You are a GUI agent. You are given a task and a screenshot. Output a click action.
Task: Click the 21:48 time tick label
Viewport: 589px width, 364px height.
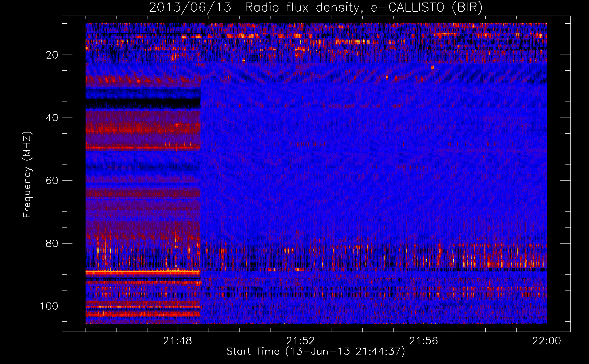[178, 341]
